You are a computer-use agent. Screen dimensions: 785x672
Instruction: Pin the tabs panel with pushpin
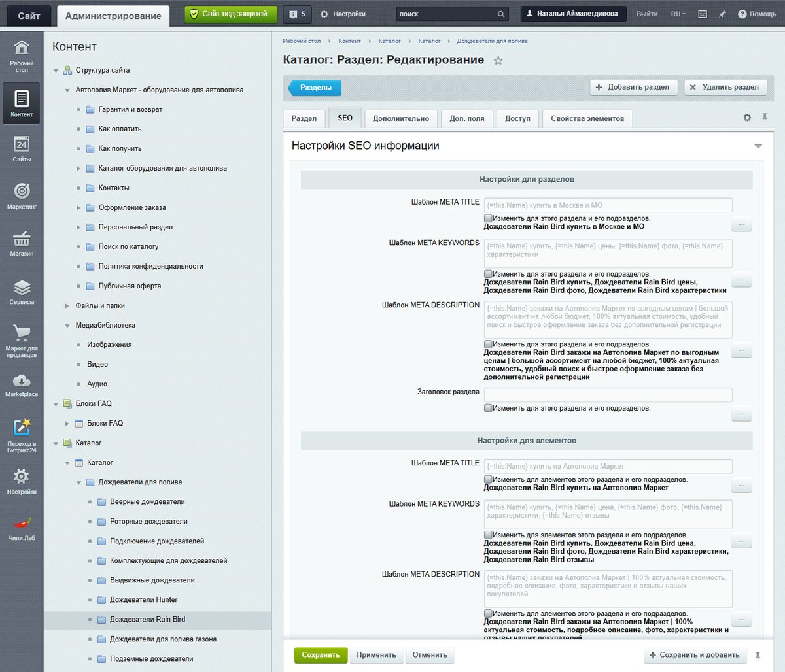764,118
